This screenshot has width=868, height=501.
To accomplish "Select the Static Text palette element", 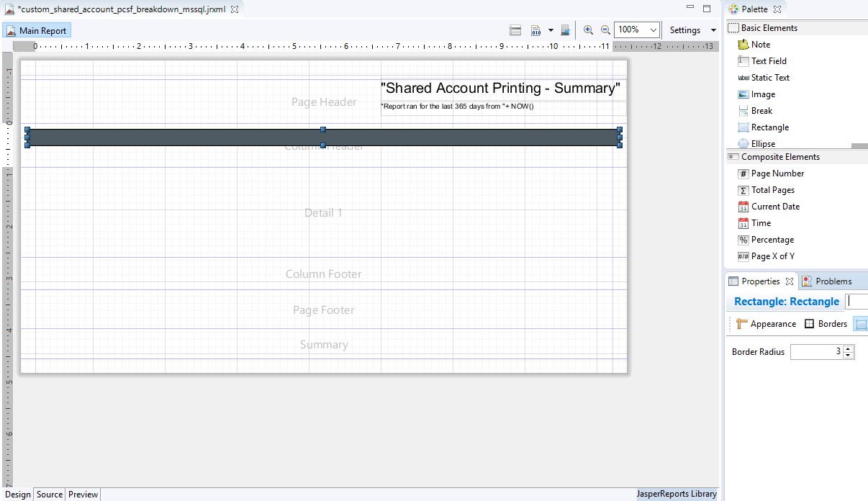I will tap(764, 78).
